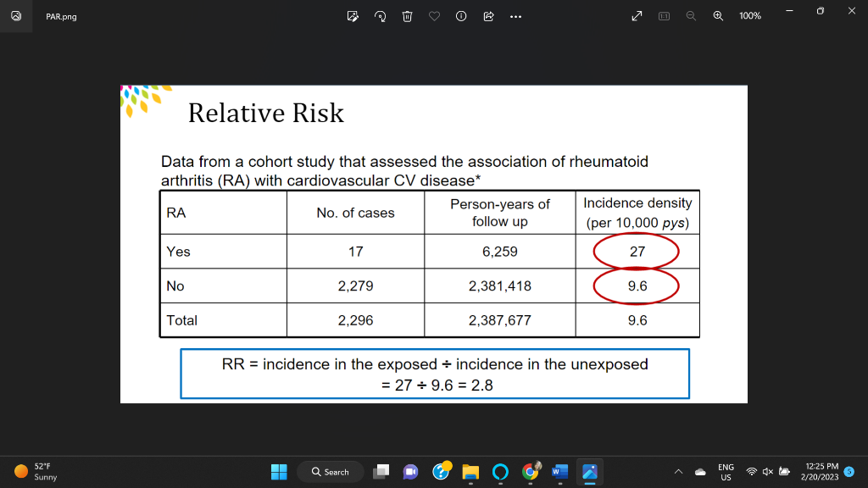Delete PAR.png
This screenshot has height=488, width=868.
[x=407, y=15]
